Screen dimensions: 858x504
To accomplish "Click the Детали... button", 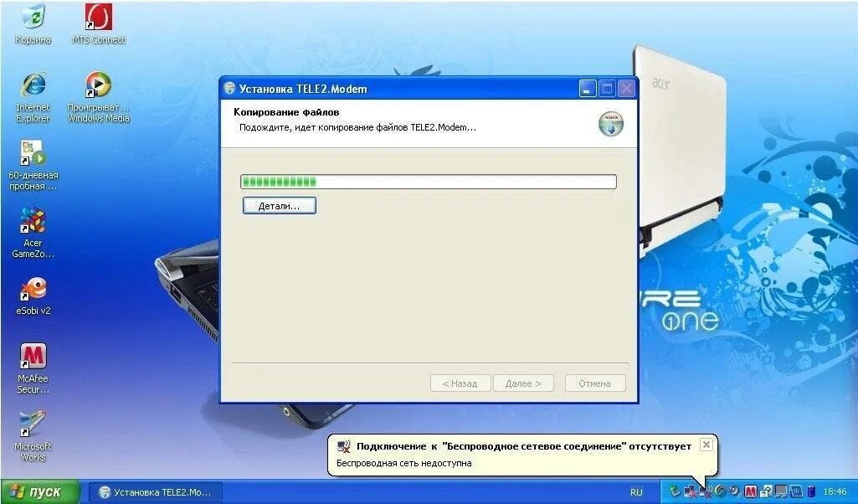I will pos(279,206).
